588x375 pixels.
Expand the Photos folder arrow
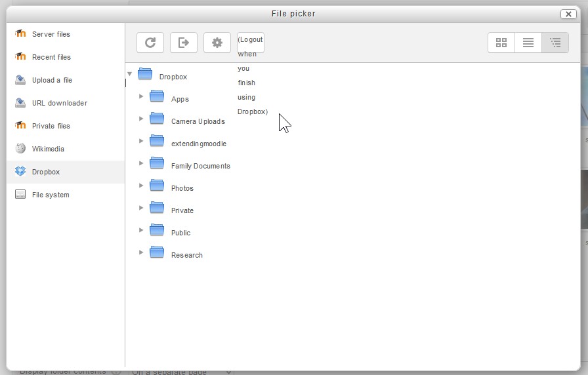pos(141,186)
